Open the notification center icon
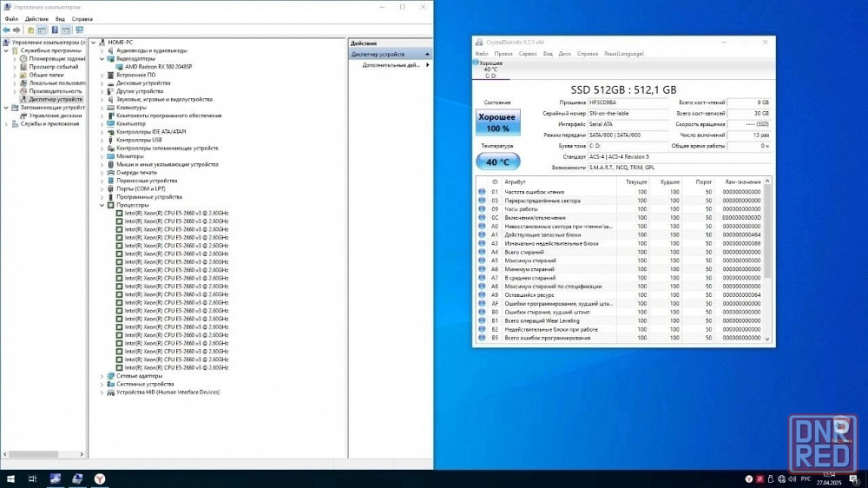Image resolution: width=868 pixels, height=488 pixels. 854,479
